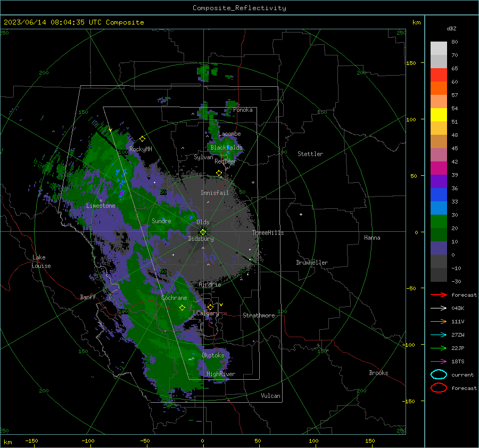Click the 18TS legend label text
This screenshot has width=479, height=448.
pos(458,362)
